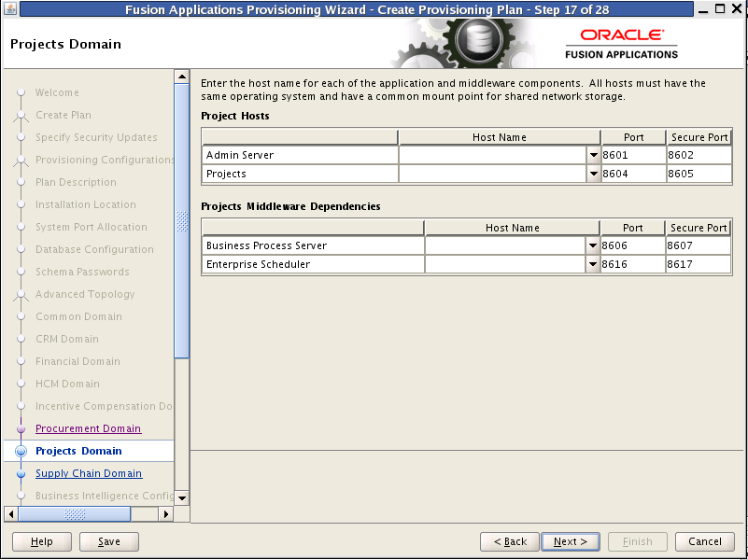The image size is (748, 560).
Task: Click the Enterprise Scheduler host name field
Action: pos(505,264)
